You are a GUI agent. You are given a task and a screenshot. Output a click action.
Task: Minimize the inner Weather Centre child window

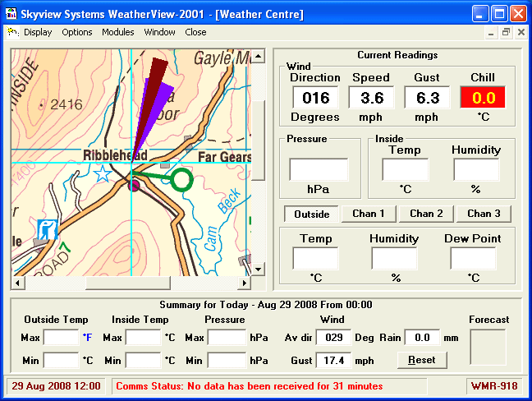tap(491, 33)
